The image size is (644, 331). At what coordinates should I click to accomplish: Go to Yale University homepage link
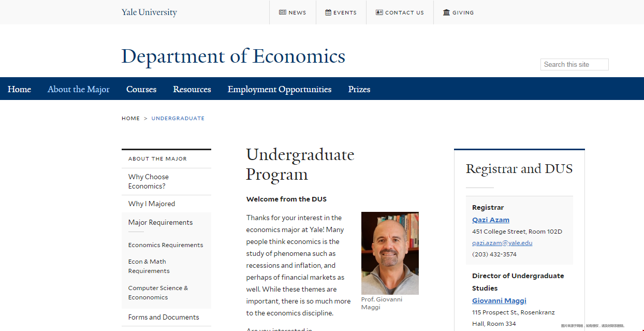coord(149,12)
